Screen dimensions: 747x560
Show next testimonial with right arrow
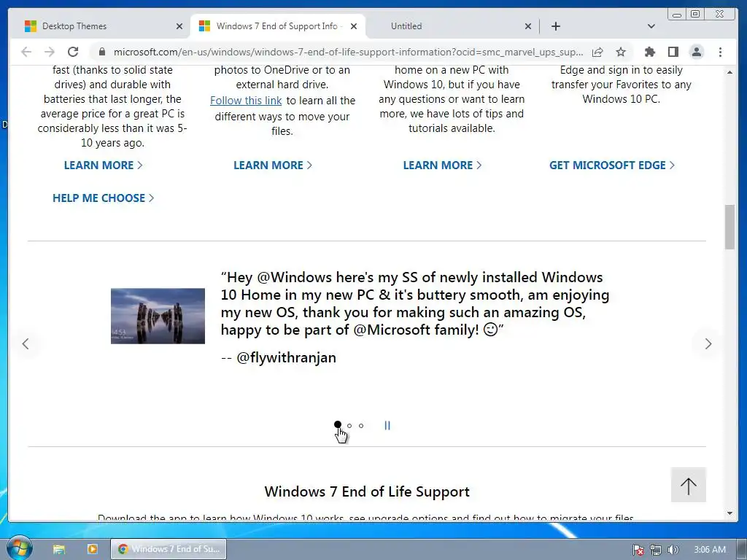point(708,344)
